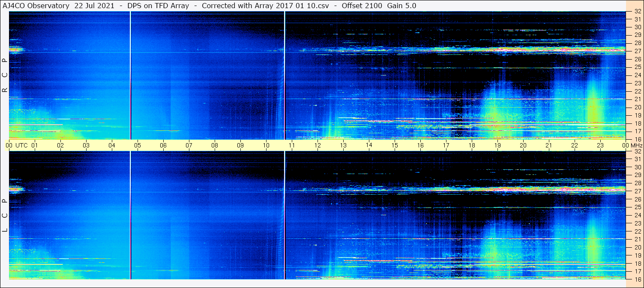Select hour 04 on the time axis

click(112, 145)
